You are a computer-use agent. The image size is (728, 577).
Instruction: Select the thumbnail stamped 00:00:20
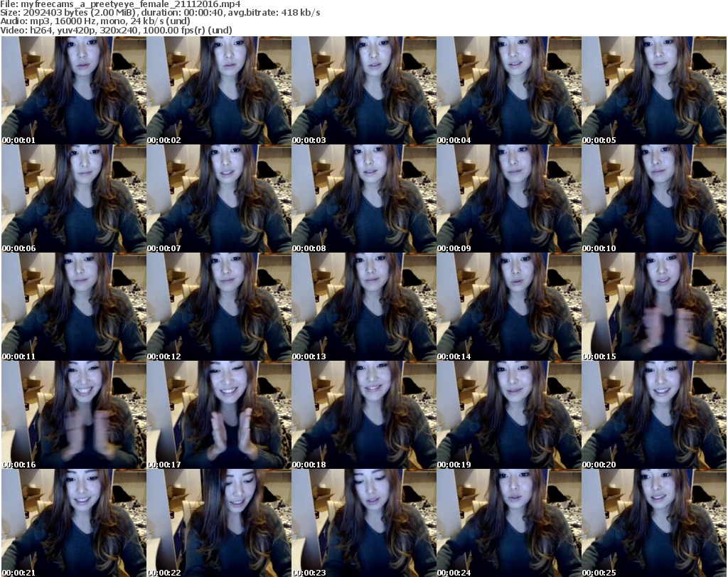pos(654,415)
